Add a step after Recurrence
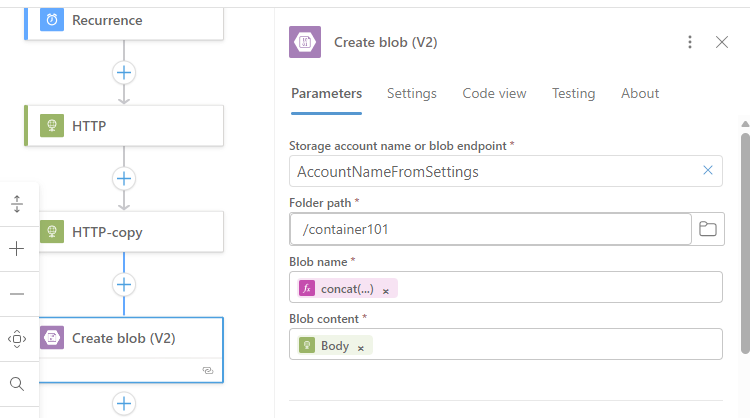 coord(124,73)
